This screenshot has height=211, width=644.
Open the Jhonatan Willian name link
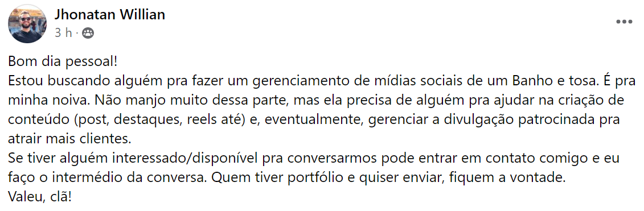click(110, 15)
